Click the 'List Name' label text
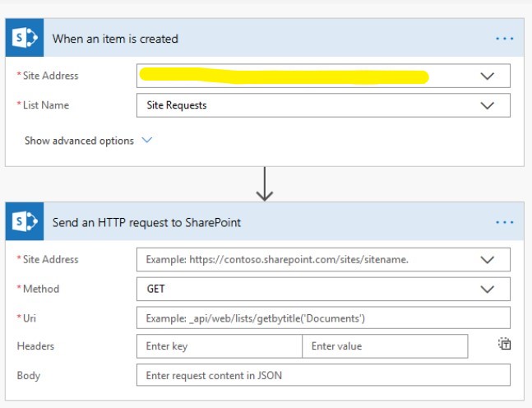Viewport: 532px width, 408px height. (46, 105)
